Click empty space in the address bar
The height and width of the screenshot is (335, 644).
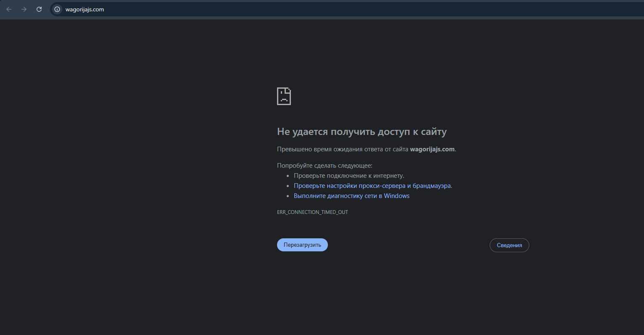(336, 9)
